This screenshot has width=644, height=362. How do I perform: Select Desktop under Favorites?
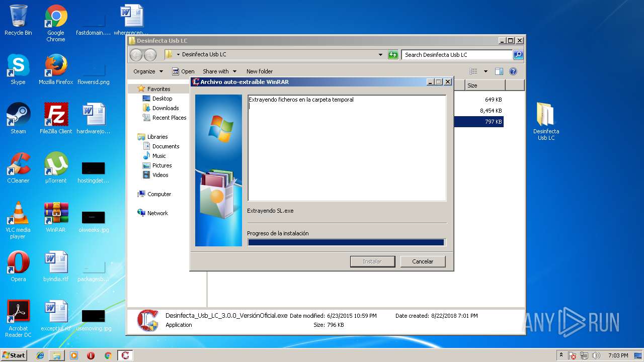pyautogui.click(x=162, y=99)
